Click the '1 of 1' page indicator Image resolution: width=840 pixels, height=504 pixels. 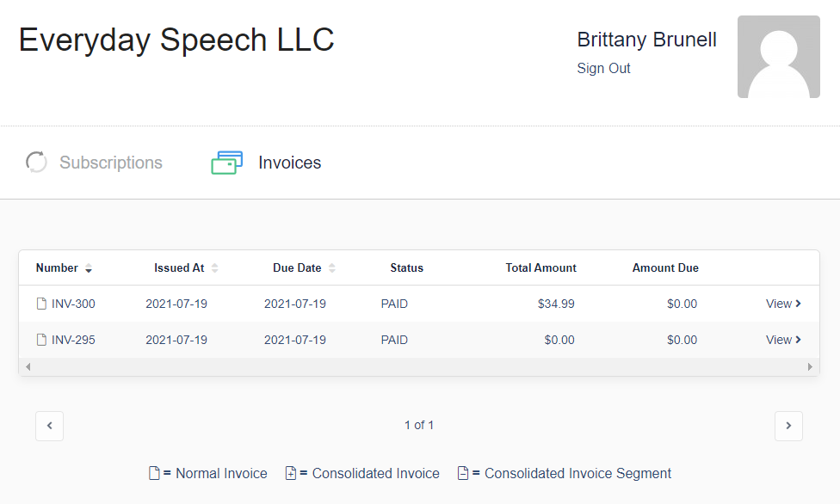419,425
